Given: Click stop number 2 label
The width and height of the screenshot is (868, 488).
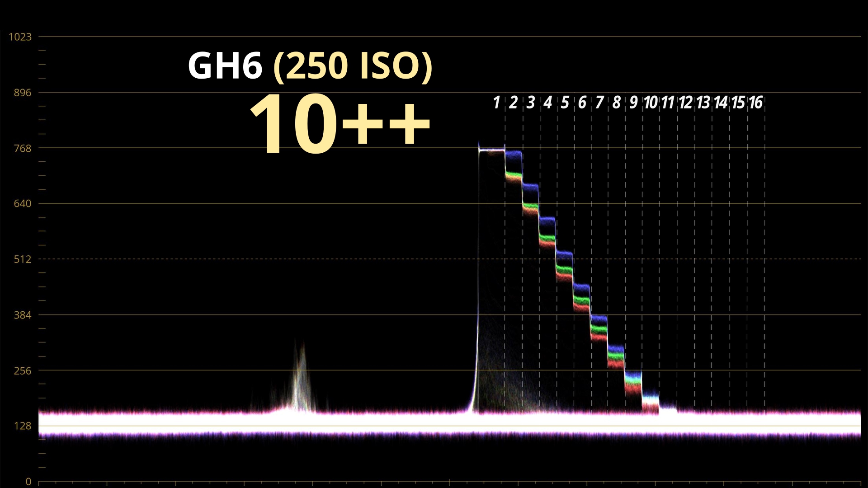Looking at the screenshot, I should pyautogui.click(x=513, y=103).
